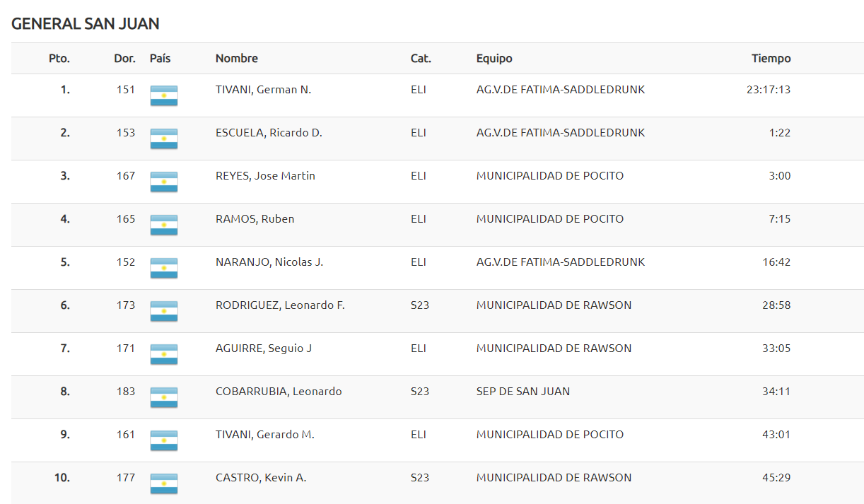Click flag icon in COBARRUBIA, Leonardo row
The image size is (864, 504).
tap(164, 398)
